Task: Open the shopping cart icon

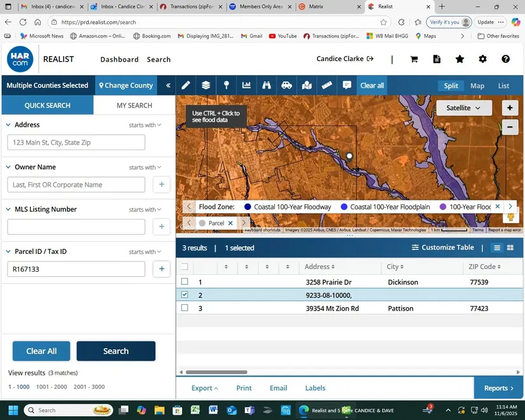Action: coord(414,59)
